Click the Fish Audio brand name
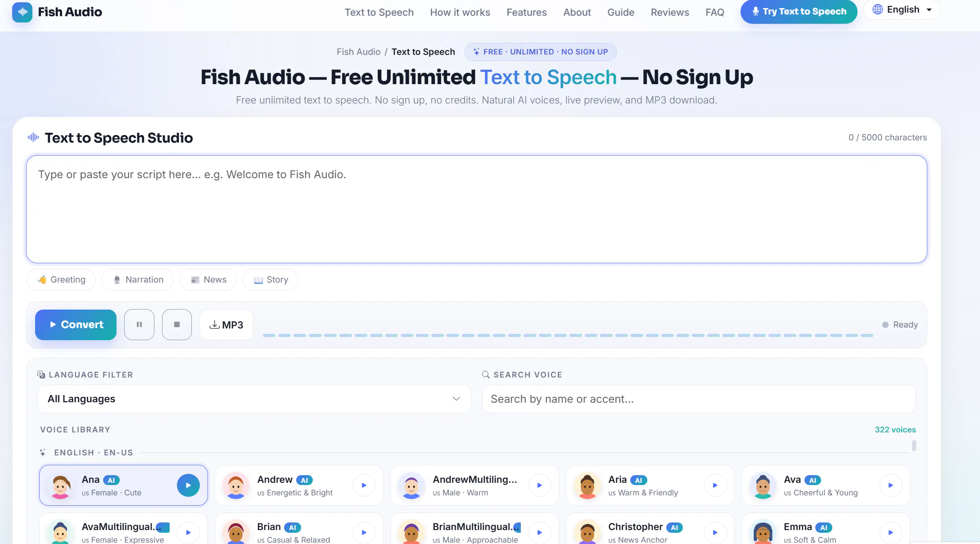 click(x=70, y=12)
